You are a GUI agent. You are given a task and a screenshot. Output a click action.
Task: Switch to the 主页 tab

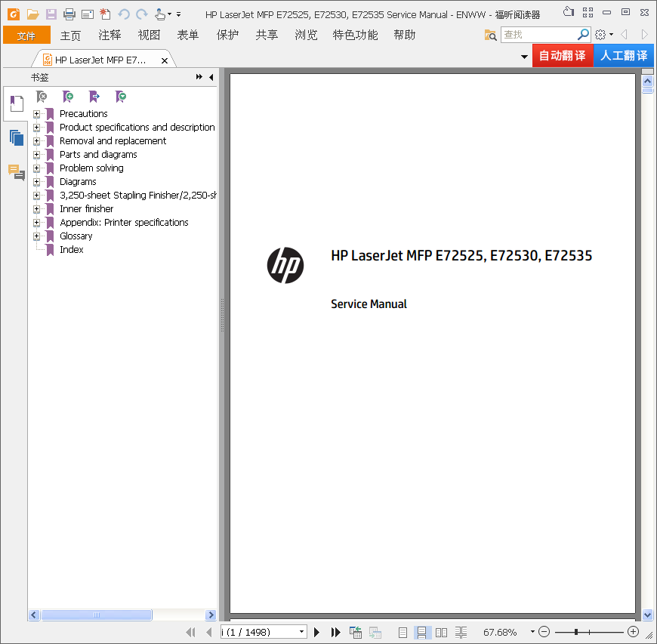pos(70,35)
